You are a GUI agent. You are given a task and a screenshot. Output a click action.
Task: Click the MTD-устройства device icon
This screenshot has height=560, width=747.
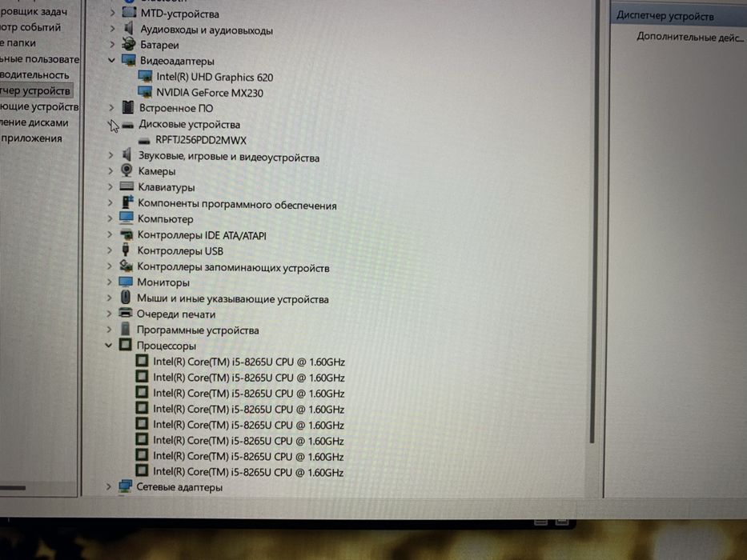(129, 12)
